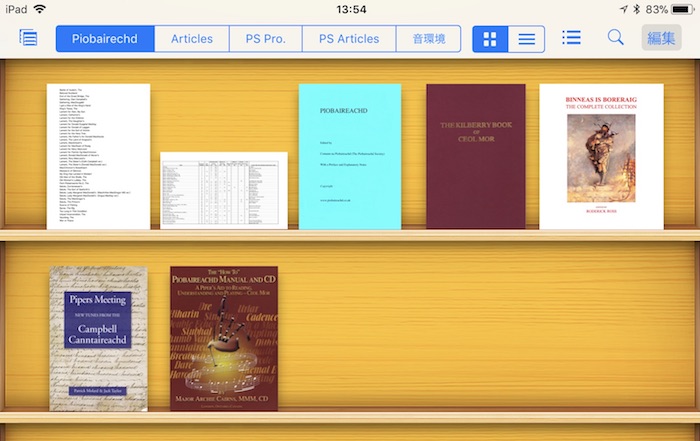700x441 pixels.
Task: Open the cyan Piobaireachd book
Action: pos(350,156)
